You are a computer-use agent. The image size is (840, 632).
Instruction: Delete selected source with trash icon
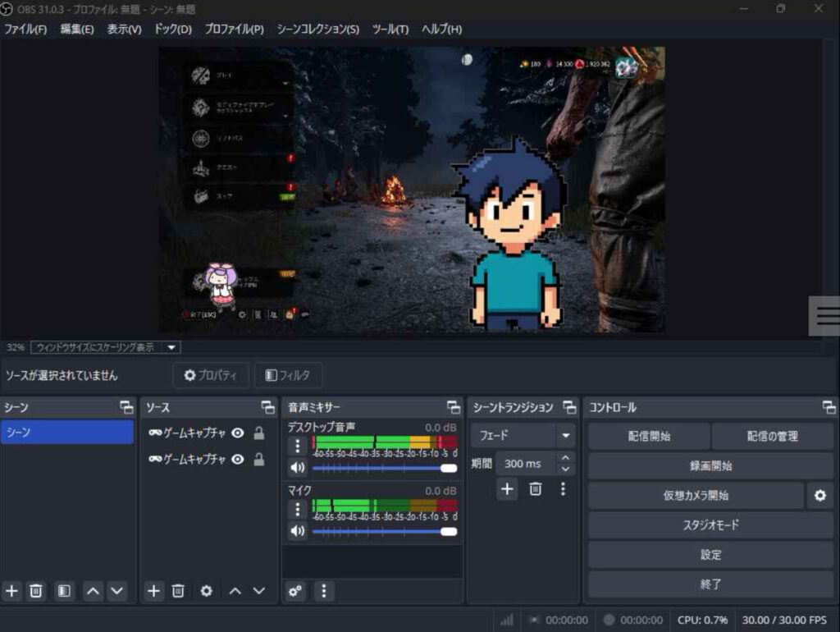click(178, 591)
